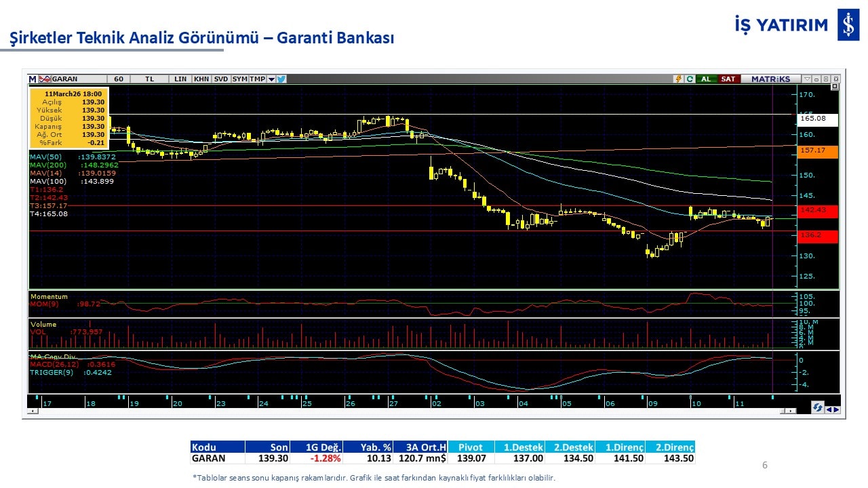Select the TMP toolbar item
Screen dimensions: 868x488
257,79
